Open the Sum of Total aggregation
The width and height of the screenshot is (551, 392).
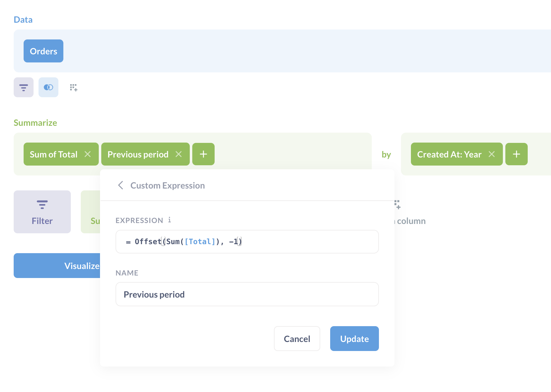coord(53,154)
